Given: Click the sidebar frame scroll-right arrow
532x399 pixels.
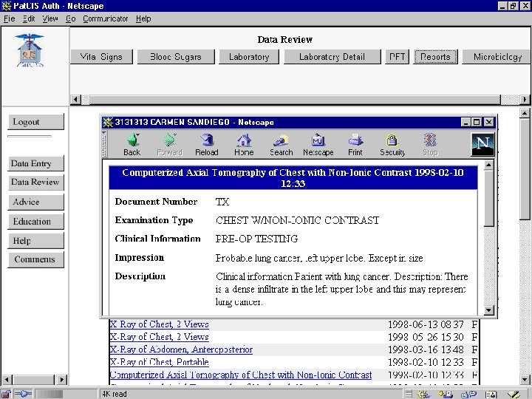Looking at the screenshot, I should tap(62, 380).
